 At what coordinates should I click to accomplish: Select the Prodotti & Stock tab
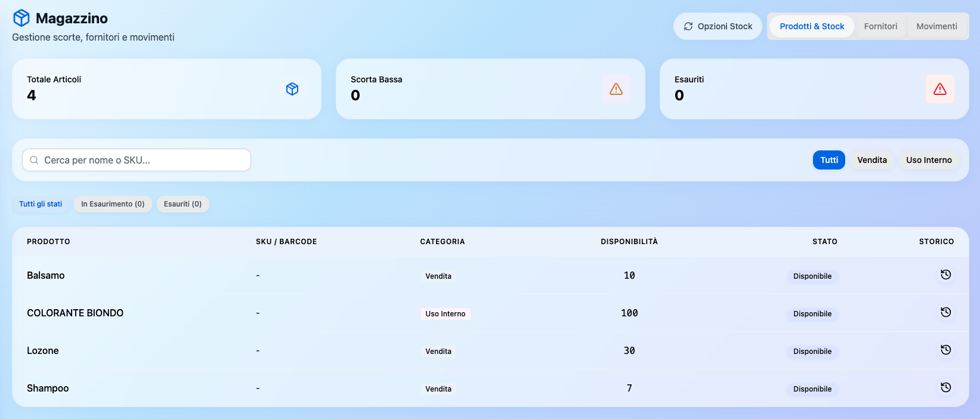click(812, 26)
